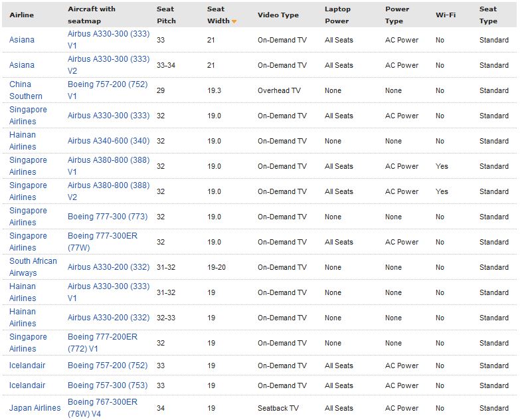The image size is (520, 420).
Task: Select Wi-Fi Yes in A380-800 V1 row
Action: coord(442,166)
